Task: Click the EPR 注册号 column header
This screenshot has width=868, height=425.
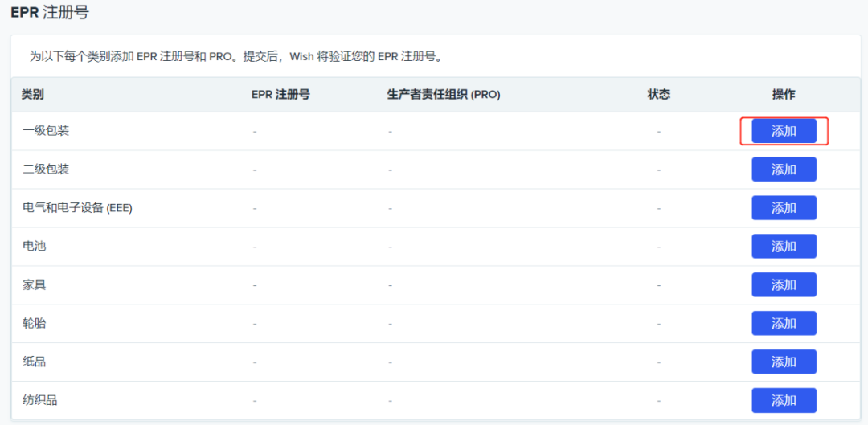Action: [x=280, y=95]
